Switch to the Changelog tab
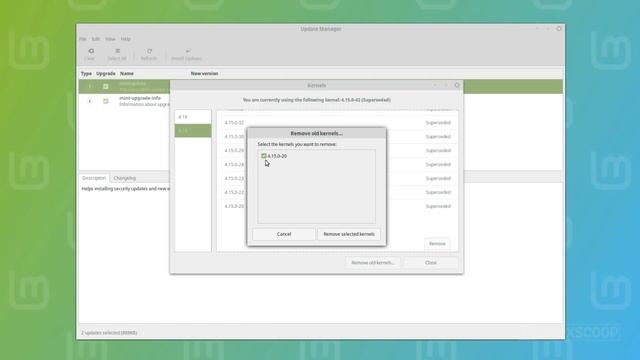 (x=124, y=178)
